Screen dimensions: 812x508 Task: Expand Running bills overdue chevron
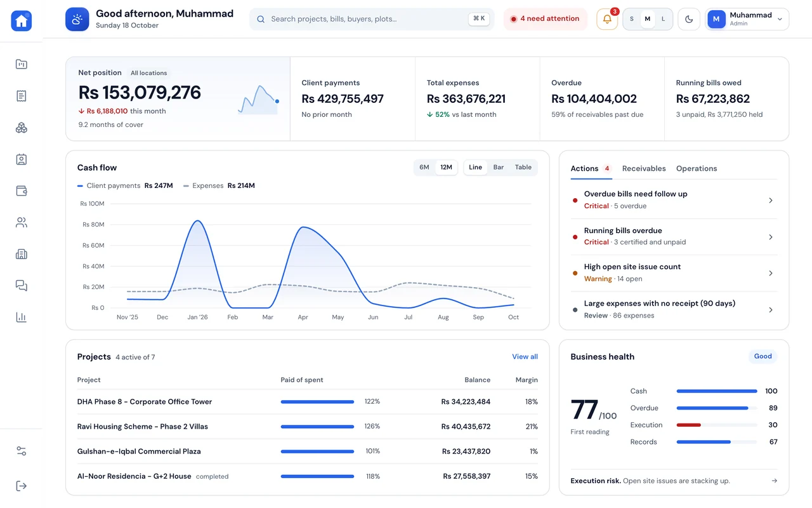pos(771,237)
